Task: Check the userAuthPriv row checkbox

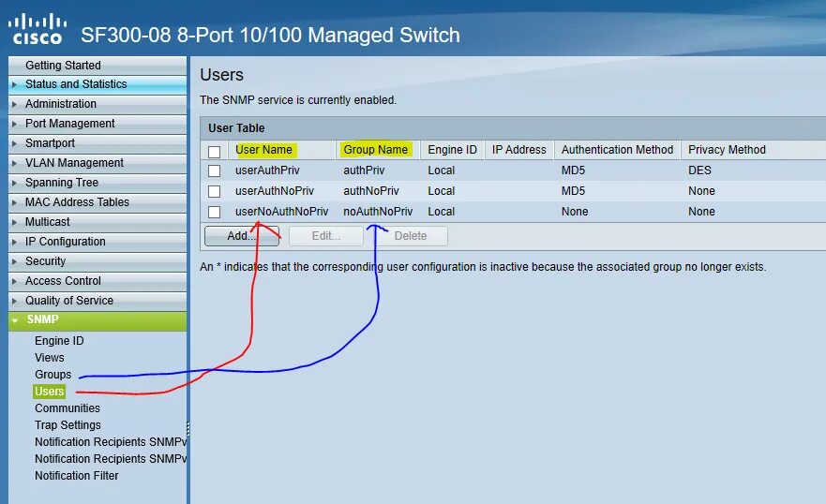Action: pyautogui.click(x=214, y=171)
